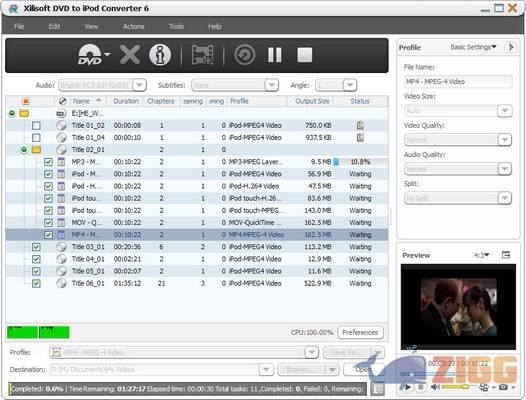
Task: Uncheck the Title 05_01 checkbox
Action: click(36, 271)
